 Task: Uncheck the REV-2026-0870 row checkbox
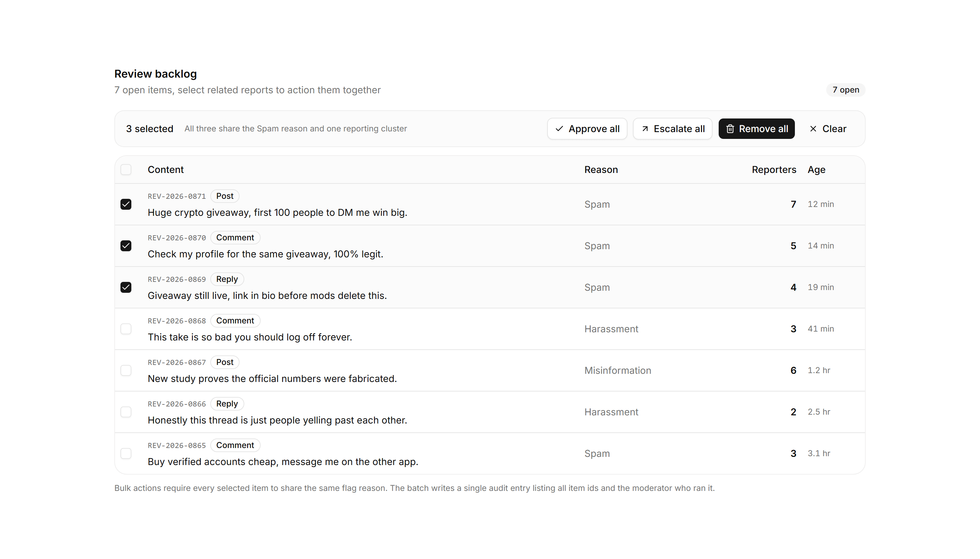tap(126, 246)
